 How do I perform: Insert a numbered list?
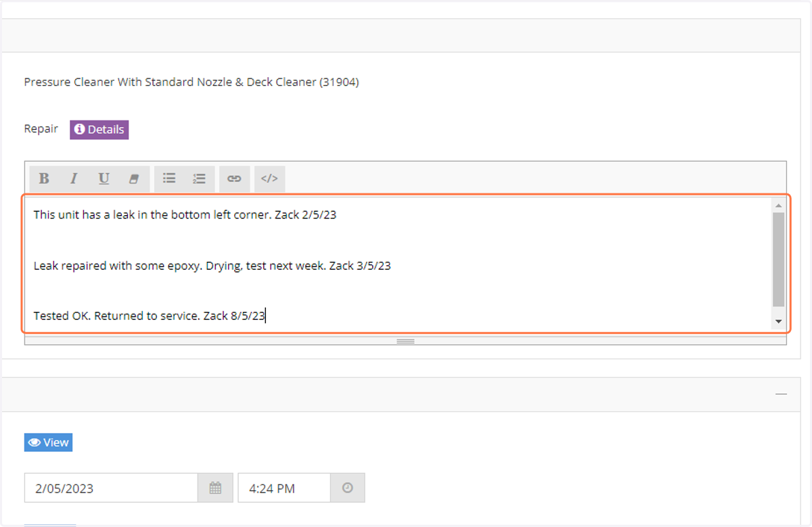click(199, 179)
